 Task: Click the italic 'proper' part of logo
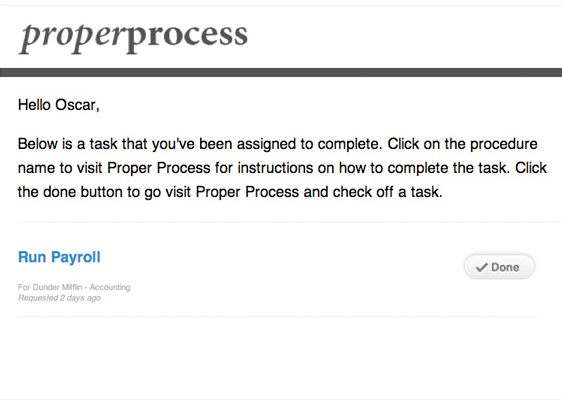tap(72, 38)
